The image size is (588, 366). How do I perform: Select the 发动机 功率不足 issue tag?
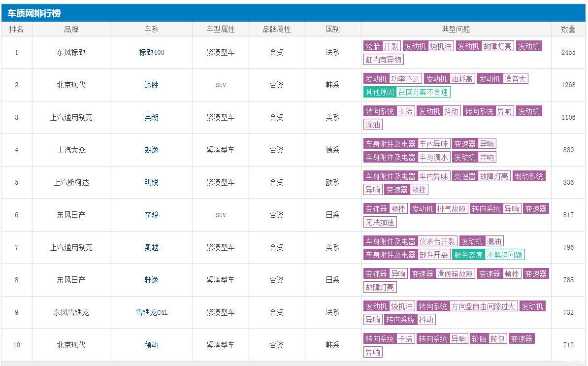coord(392,79)
